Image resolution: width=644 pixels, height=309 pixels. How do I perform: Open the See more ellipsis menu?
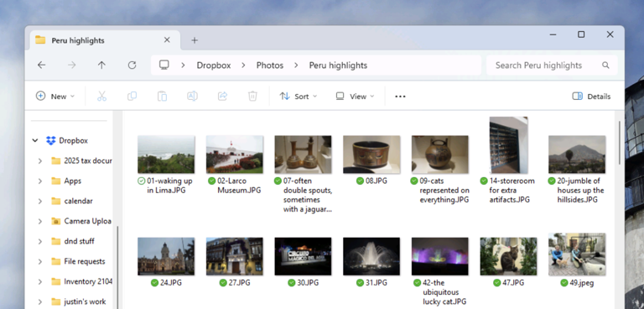pos(400,97)
